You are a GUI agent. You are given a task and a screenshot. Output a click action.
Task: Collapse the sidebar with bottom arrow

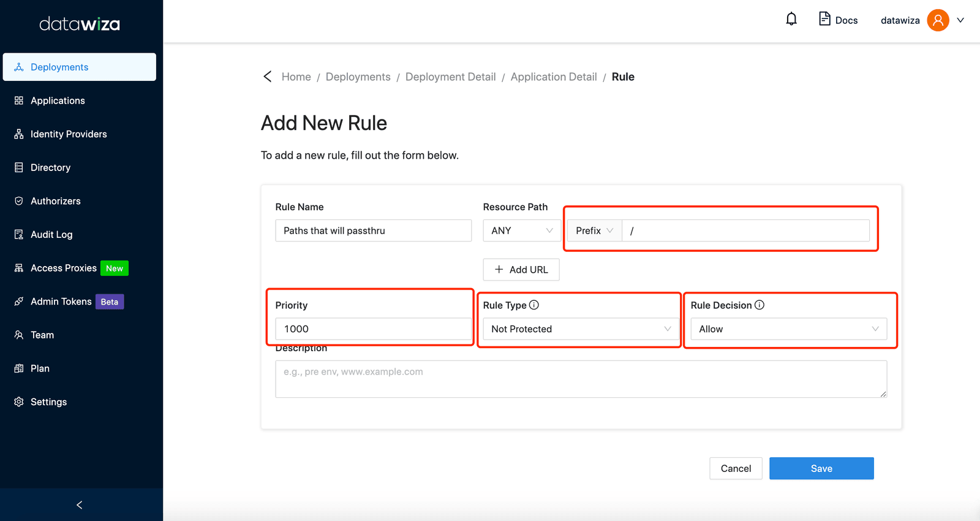click(x=80, y=504)
